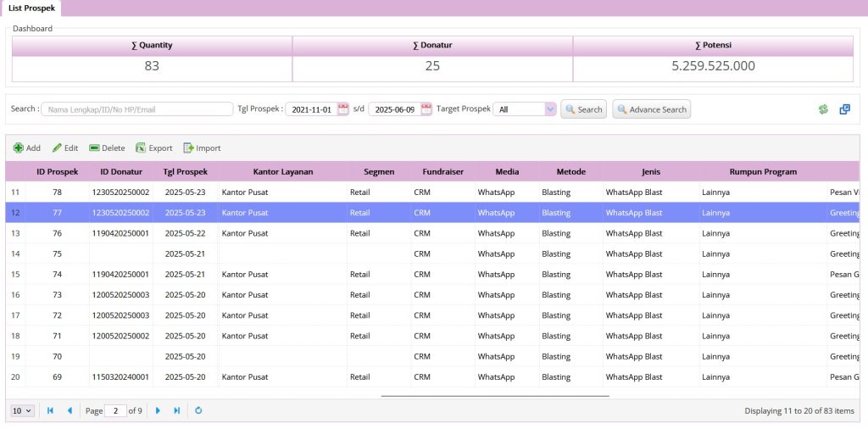
Task: Reload the grid using pagination refresh icon
Action: [x=198, y=410]
